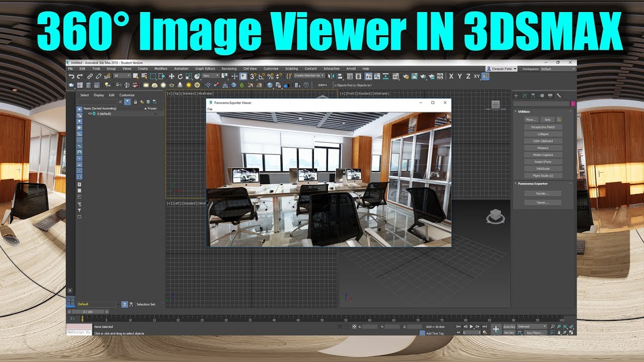Viewport: 644px width, 362px height.
Task: Click the Play Animation button
Action: coord(471,327)
